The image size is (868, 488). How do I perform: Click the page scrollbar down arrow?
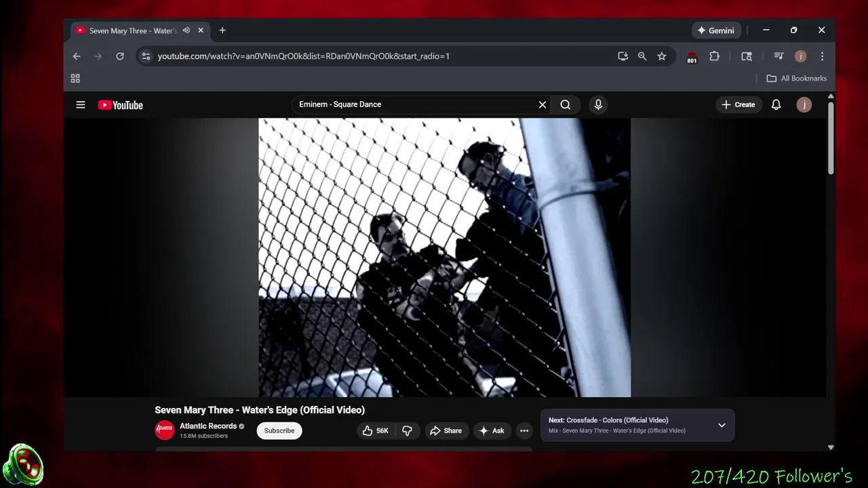point(831,447)
